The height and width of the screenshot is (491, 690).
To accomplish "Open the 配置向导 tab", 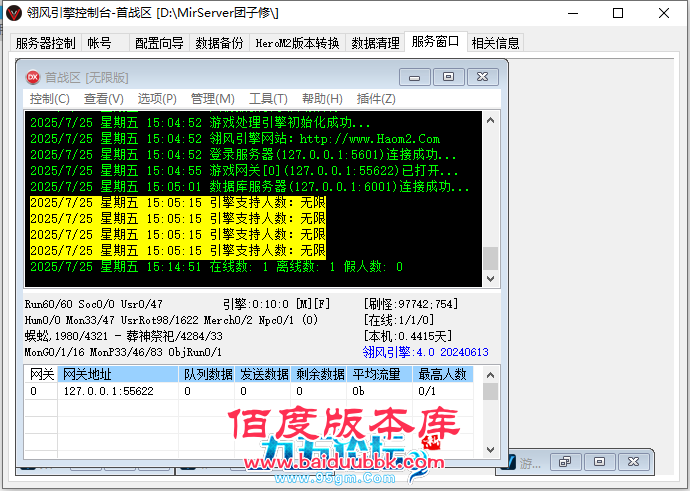I will pyautogui.click(x=159, y=43).
